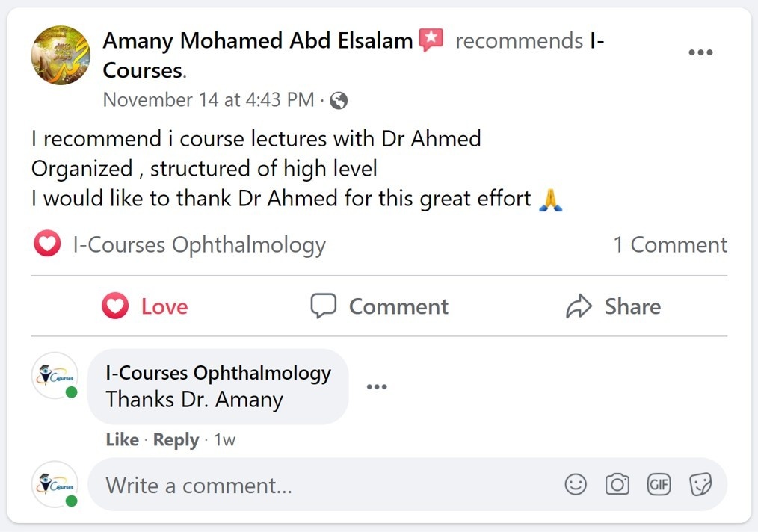Open I-Courses Ophthalmology commenter name link
The width and height of the screenshot is (758, 532).
(x=218, y=373)
